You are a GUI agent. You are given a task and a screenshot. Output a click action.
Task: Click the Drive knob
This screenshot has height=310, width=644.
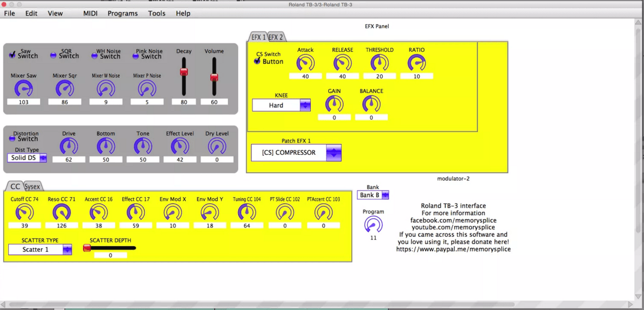click(x=69, y=146)
